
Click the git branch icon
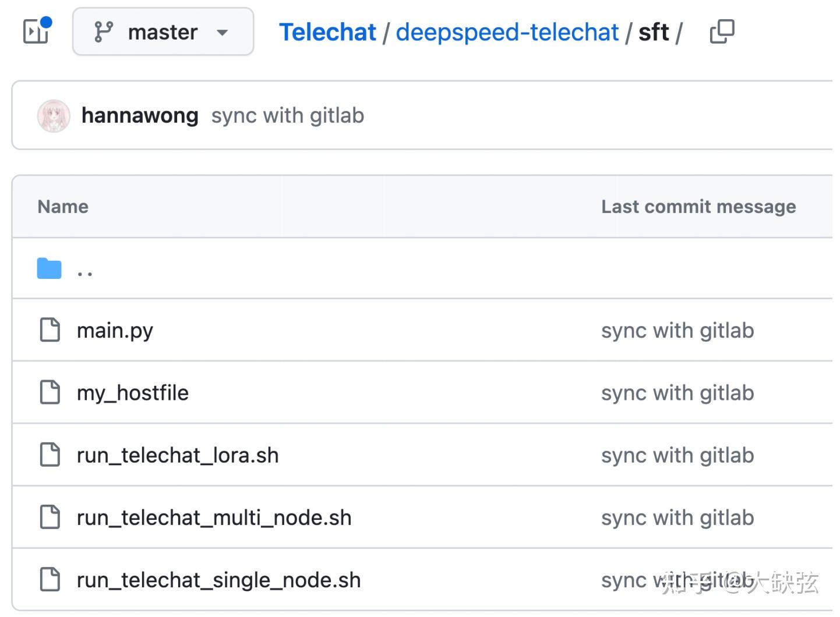point(103,32)
